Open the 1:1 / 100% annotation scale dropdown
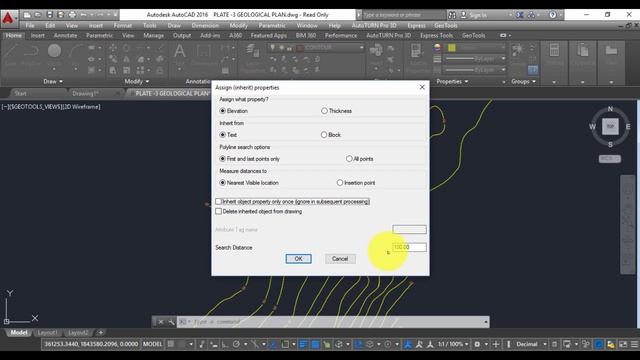This screenshot has height=360, width=640. coord(453,344)
